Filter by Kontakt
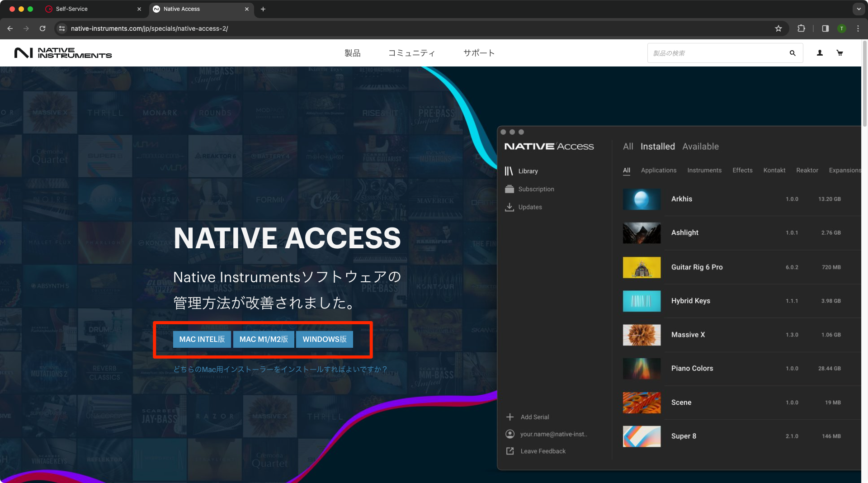 (x=774, y=170)
